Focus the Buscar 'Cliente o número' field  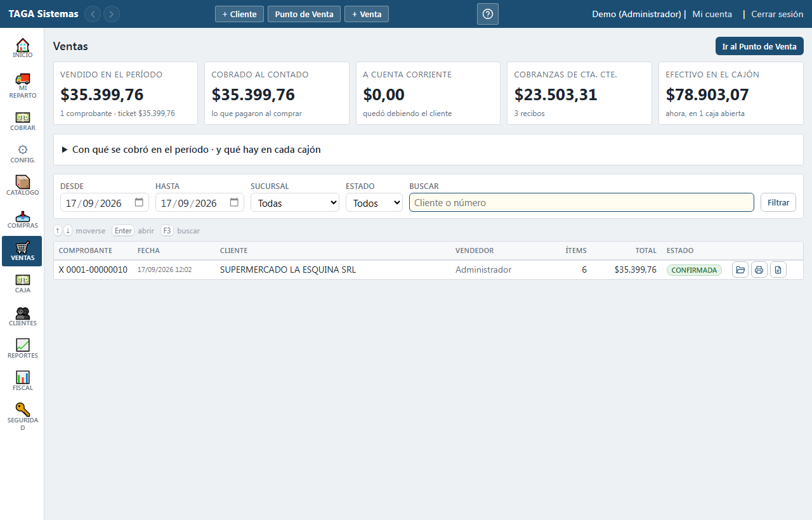pyautogui.click(x=582, y=202)
